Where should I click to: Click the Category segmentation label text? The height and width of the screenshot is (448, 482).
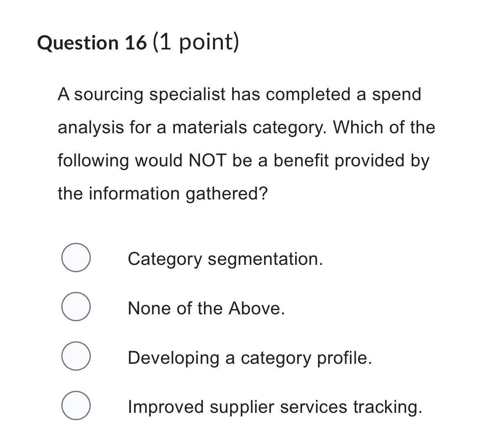point(225,259)
